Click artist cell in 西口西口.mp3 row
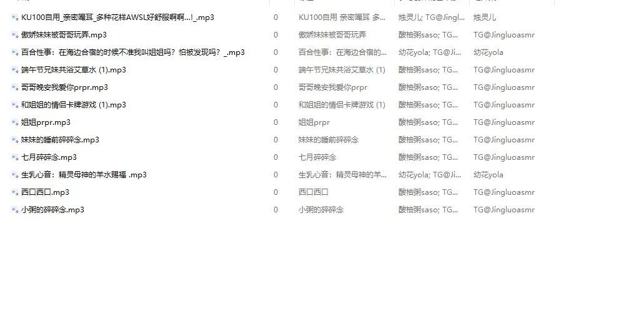Screen dimensions: 644x336 (427, 192)
